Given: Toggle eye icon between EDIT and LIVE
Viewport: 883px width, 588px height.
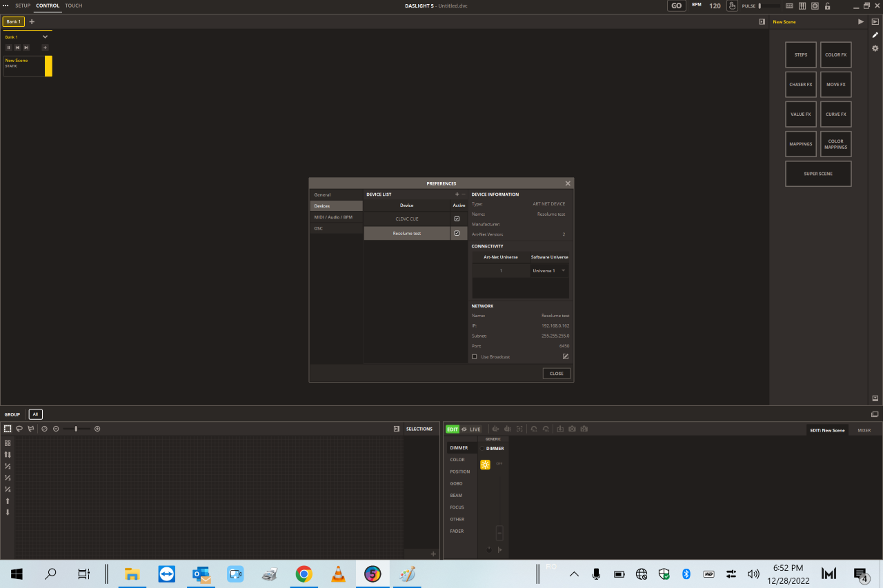Looking at the screenshot, I should point(464,429).
